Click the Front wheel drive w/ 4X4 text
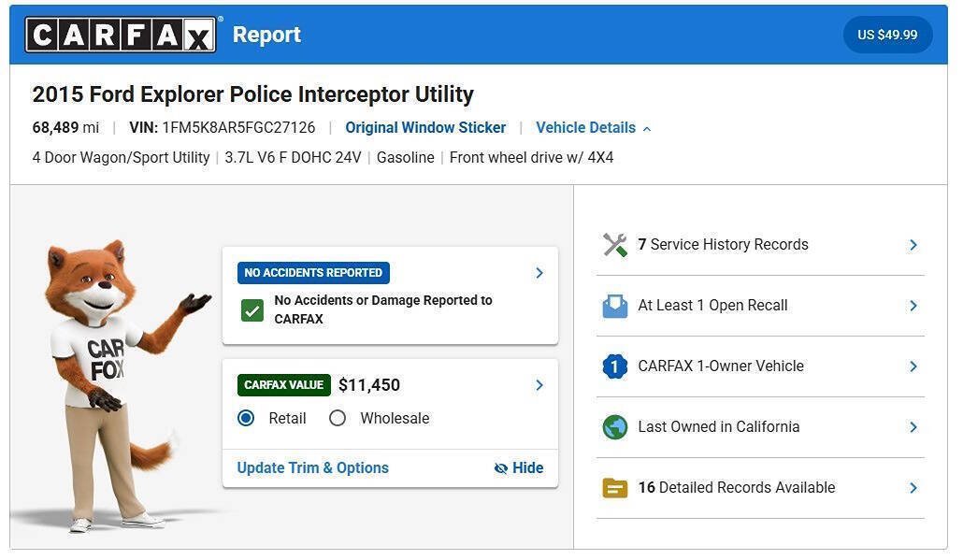Image resolution: width=963 pixels, height=560 pixels. click(x=531, y=158)
